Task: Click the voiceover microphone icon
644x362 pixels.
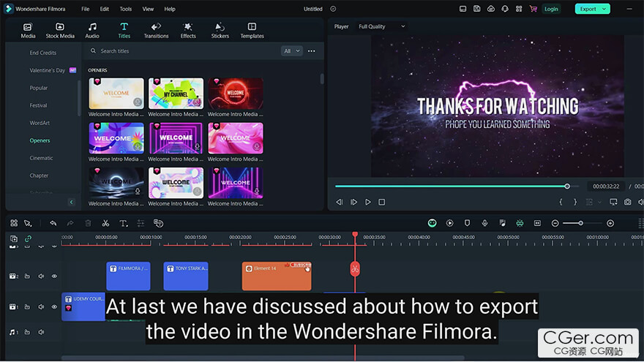Action: (484, 223)
